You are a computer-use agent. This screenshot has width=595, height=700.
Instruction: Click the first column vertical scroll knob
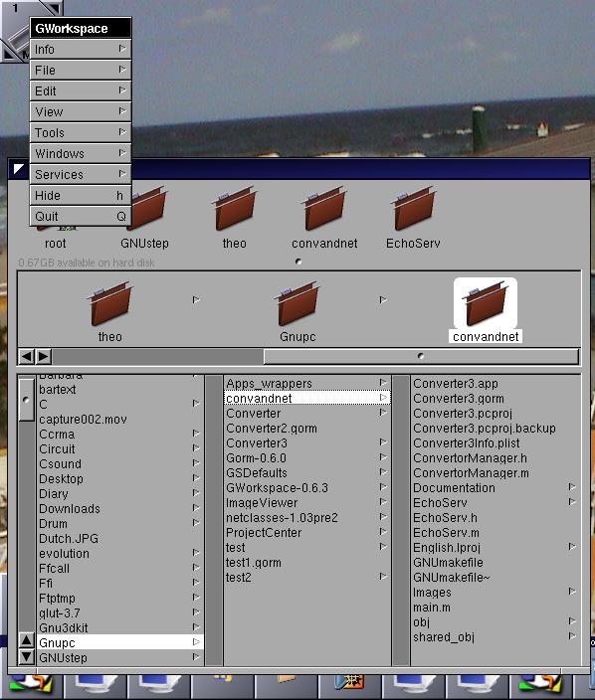click(x=26, y=400)
